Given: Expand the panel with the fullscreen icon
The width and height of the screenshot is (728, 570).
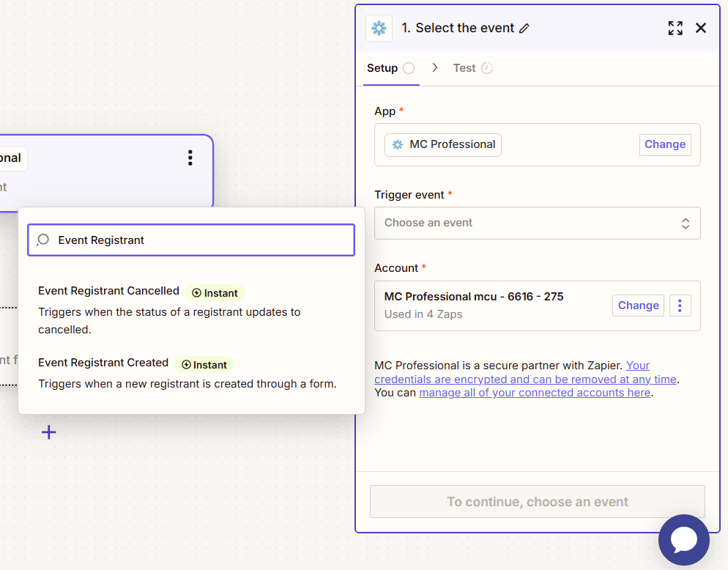Looking at the screenshot, I should click(675, 28).
